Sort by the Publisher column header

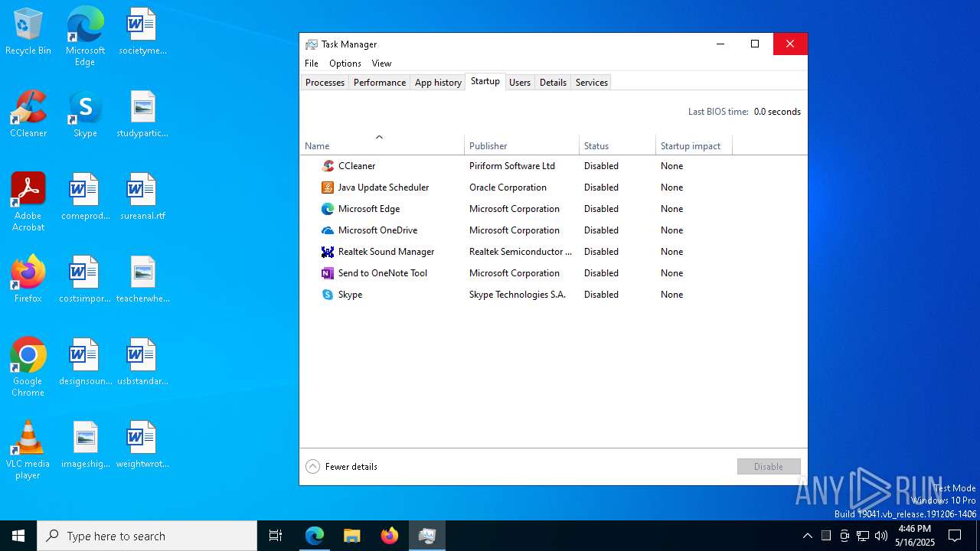point(521,145)
